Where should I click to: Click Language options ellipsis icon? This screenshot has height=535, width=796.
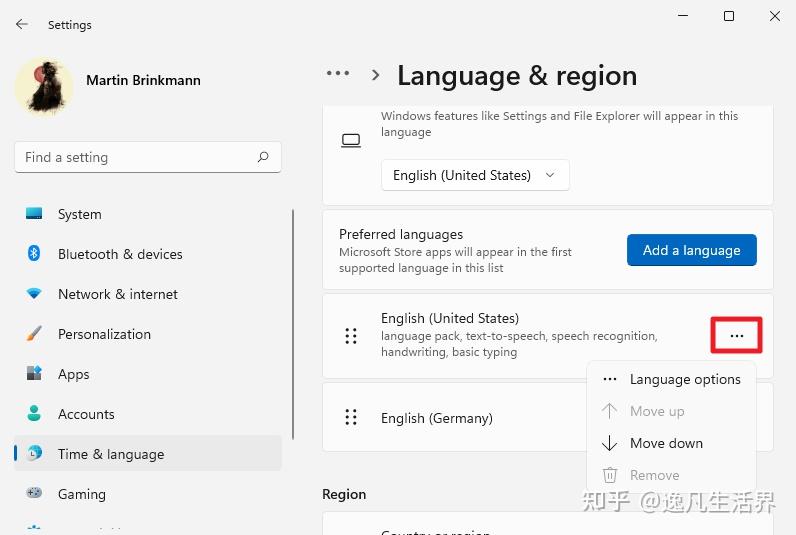click(x=610, y=379)
